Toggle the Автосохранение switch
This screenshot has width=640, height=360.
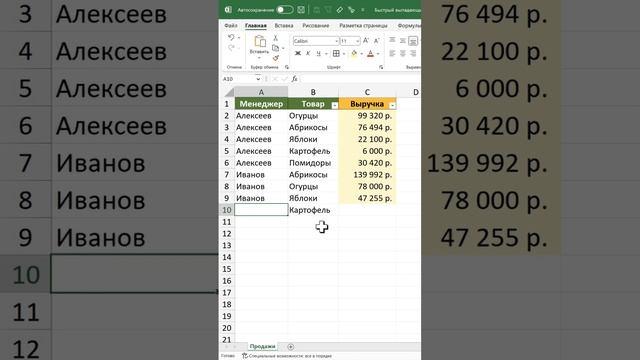(284, 9)
